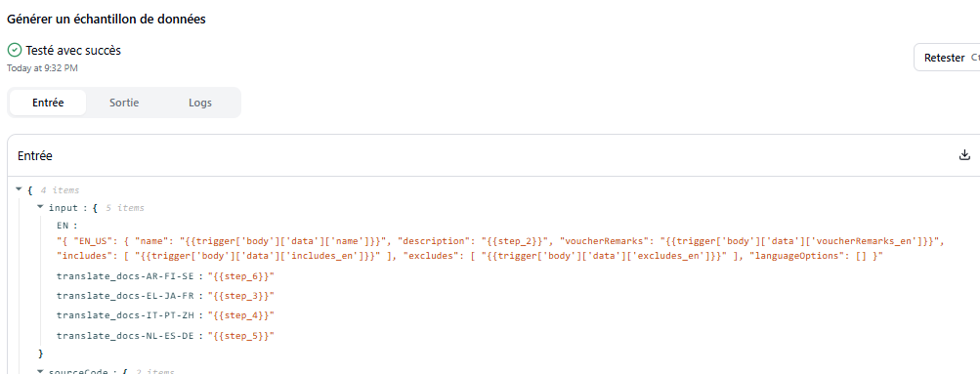Click the 'Testé avec succès' status text
The image size is (980, 374).
(x=73, y=51)
